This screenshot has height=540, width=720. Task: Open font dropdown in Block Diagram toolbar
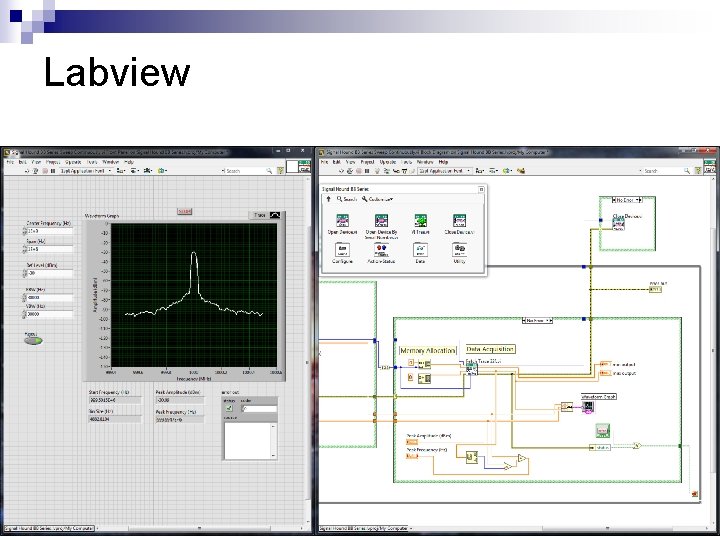[x=444, y=171]
